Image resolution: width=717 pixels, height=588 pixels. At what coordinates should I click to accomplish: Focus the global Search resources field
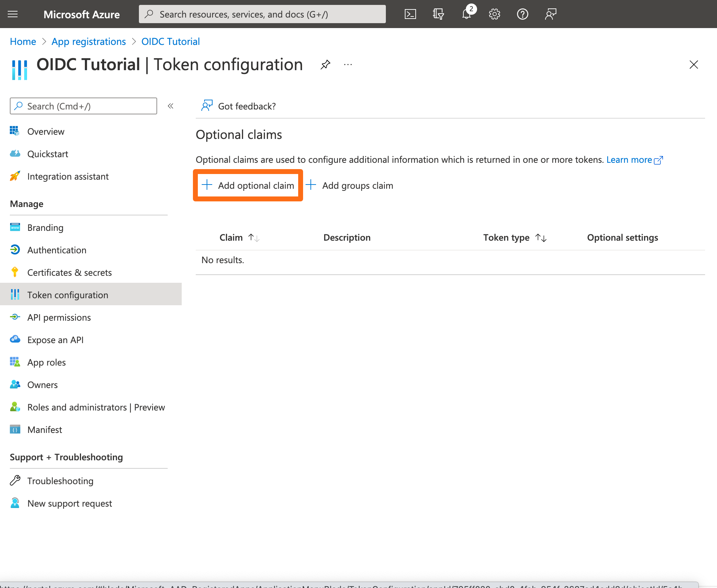point(262,14)
